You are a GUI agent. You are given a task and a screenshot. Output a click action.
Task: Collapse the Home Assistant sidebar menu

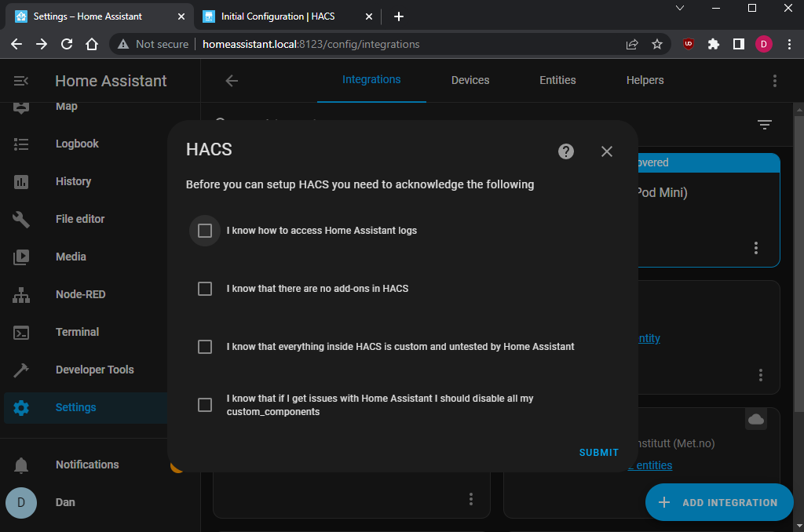(x=21, y=81)
